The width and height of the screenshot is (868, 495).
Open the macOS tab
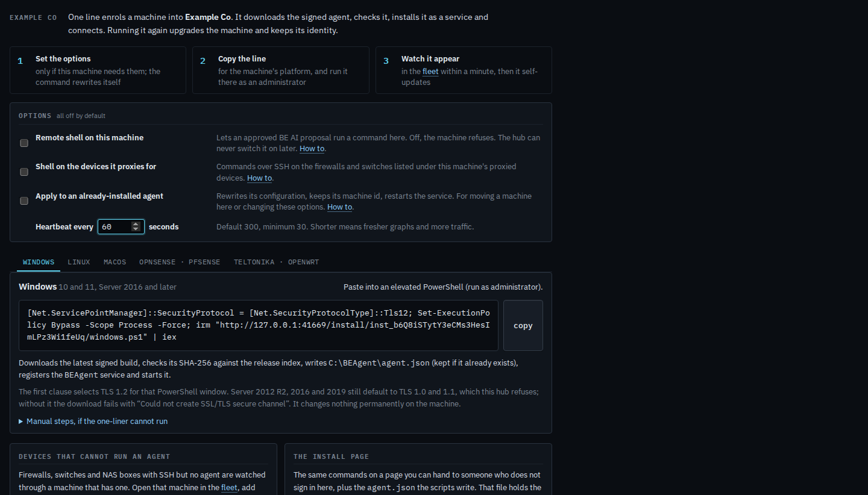click(115, 262)
